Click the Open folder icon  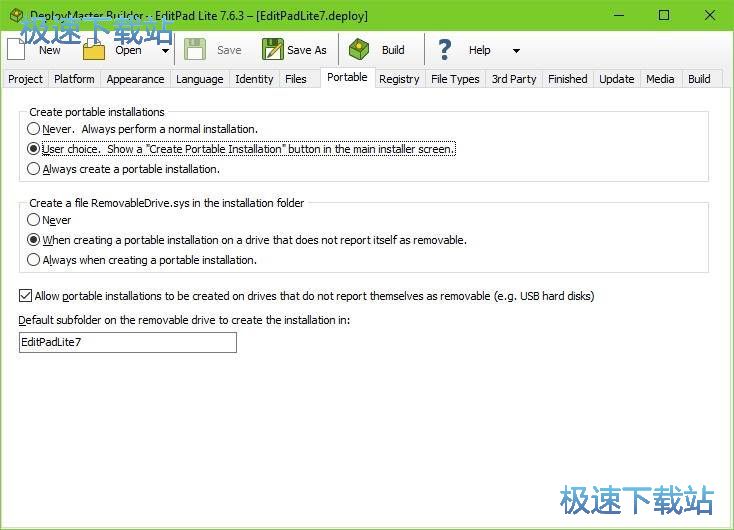[94, 49]
